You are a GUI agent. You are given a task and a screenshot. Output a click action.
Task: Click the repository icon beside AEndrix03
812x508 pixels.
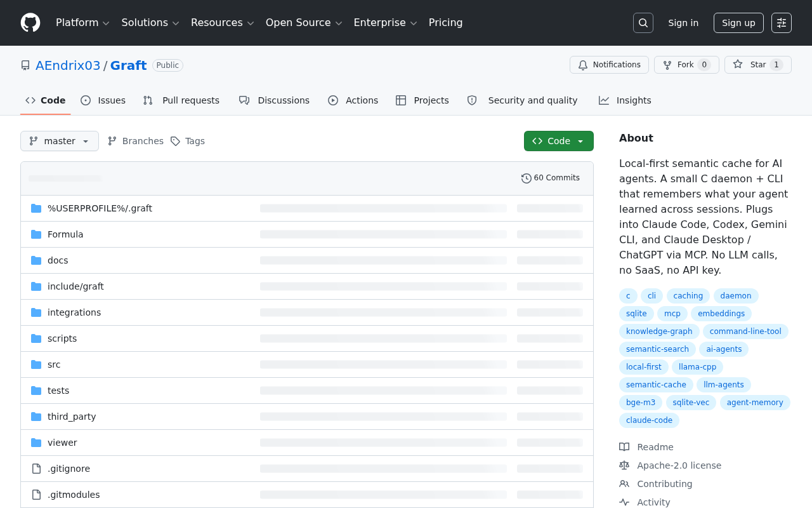coord(25,65)
